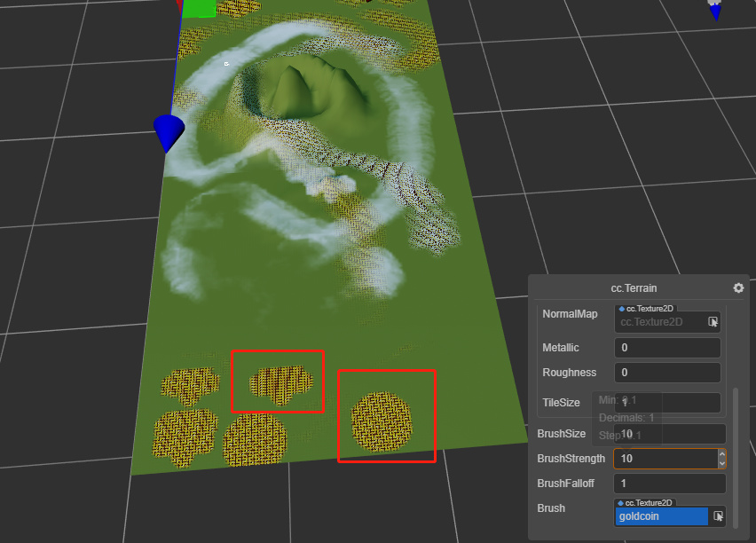Click the BrushSize value field
The height and width of the screenshot is (543, 756).
click(x=670, y=434)
